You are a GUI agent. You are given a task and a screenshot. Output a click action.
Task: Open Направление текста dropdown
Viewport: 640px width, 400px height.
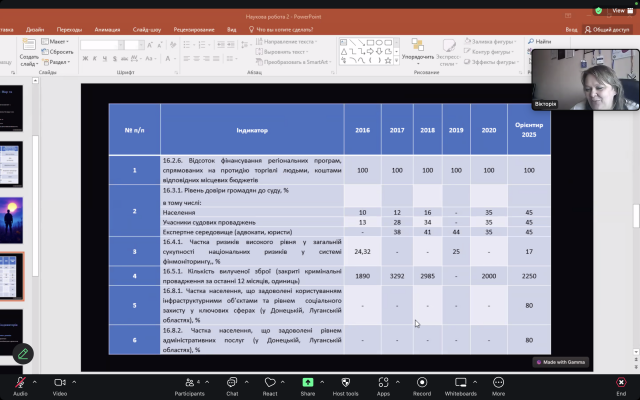286,42
